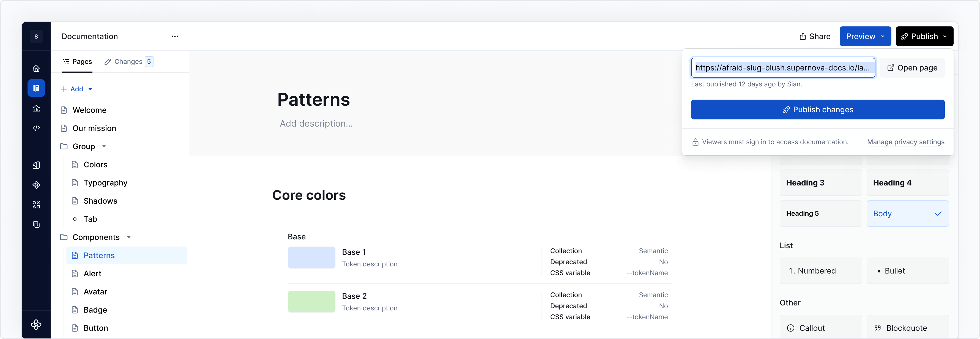Select the Home icon in the sidebar
Image resolution: width=980 pixels, height=339 pixels.
click(x=36, y=69)
